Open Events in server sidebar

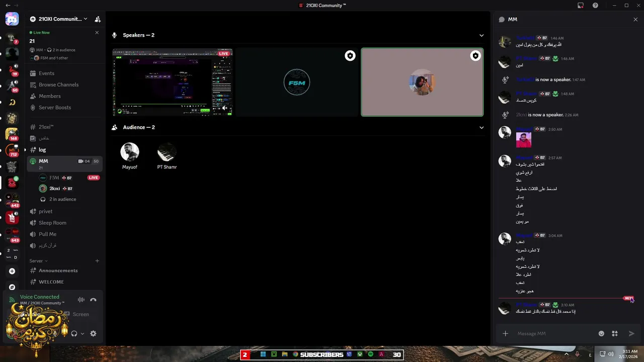65,73
